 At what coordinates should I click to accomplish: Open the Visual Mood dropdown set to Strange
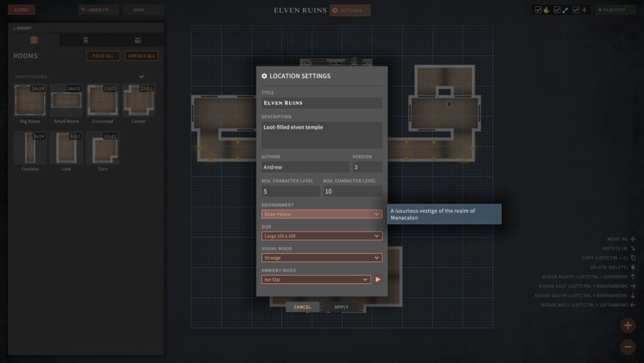[x=321, y=257]
